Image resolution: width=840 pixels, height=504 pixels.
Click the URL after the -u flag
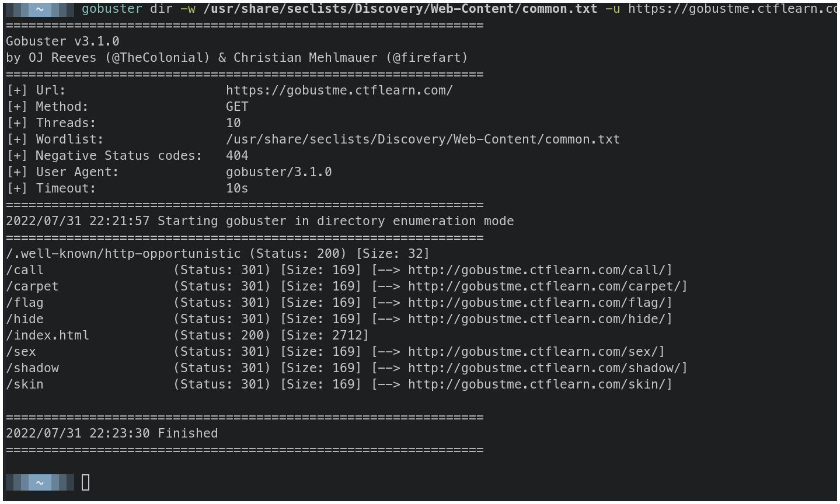point(732,9)
